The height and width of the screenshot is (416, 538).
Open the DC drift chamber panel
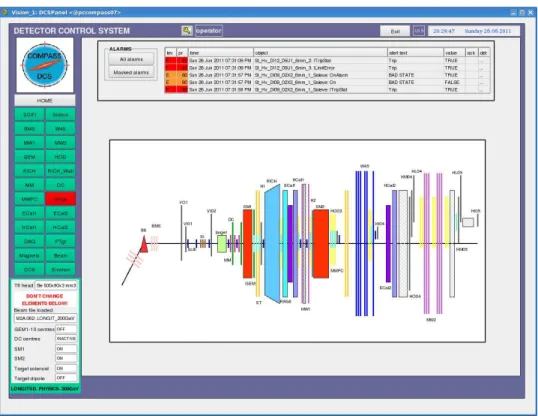coord(60,185)
